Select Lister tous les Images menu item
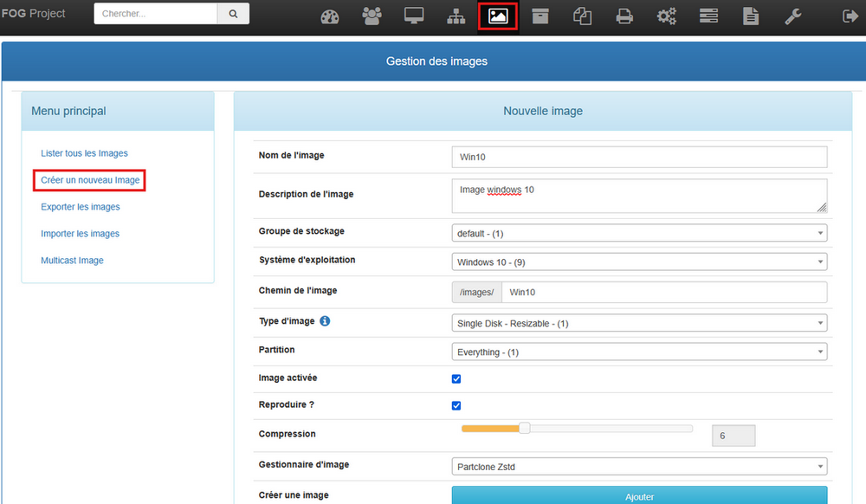Viewport: 866px width, 504px height. click(x=84, y=153)
